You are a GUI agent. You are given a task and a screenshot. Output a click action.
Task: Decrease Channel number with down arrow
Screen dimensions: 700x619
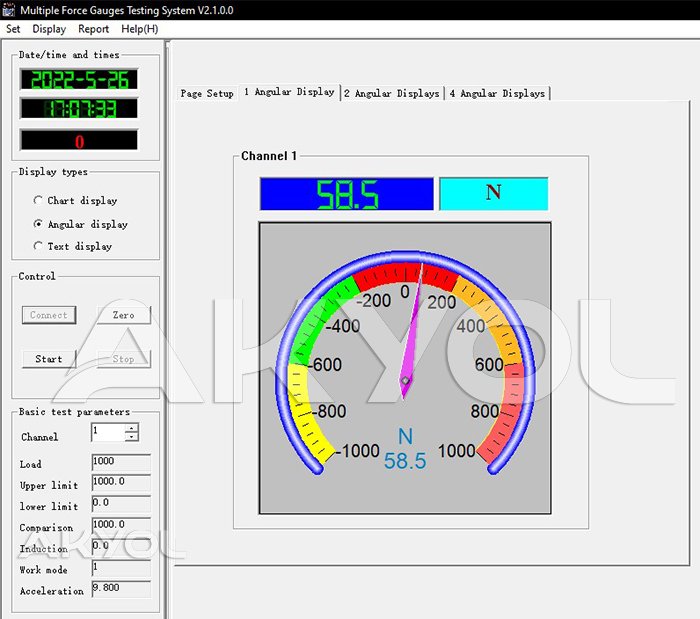pyautogui.click(x=131, y=437)
